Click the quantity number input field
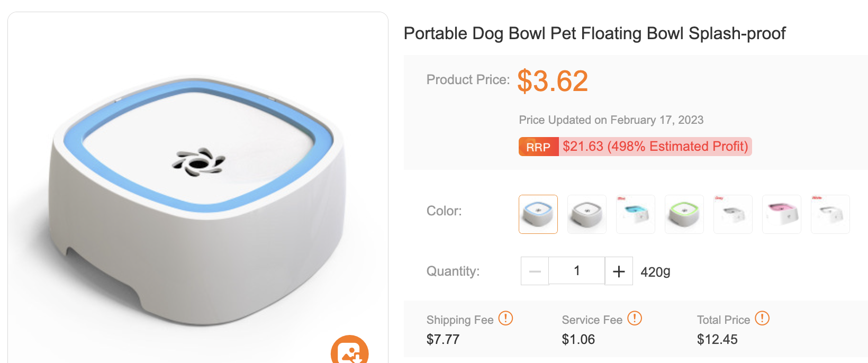The width and height of the screenshot is (868, 363). 576,271
